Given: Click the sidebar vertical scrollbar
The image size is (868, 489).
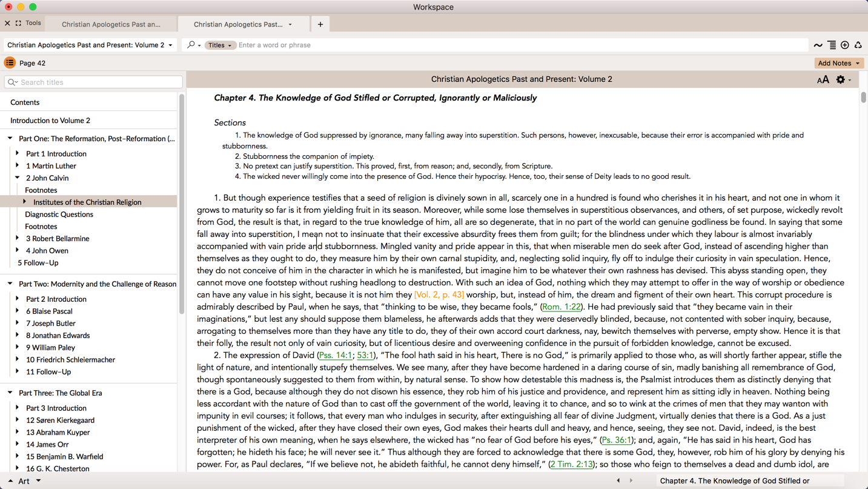Looking at the screenshot, I should point(182,204).
